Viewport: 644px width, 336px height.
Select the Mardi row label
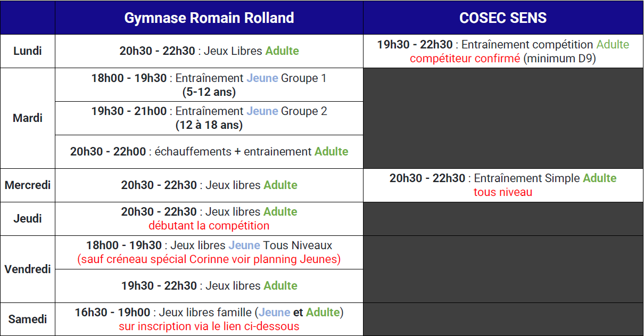tap(28, 118)
